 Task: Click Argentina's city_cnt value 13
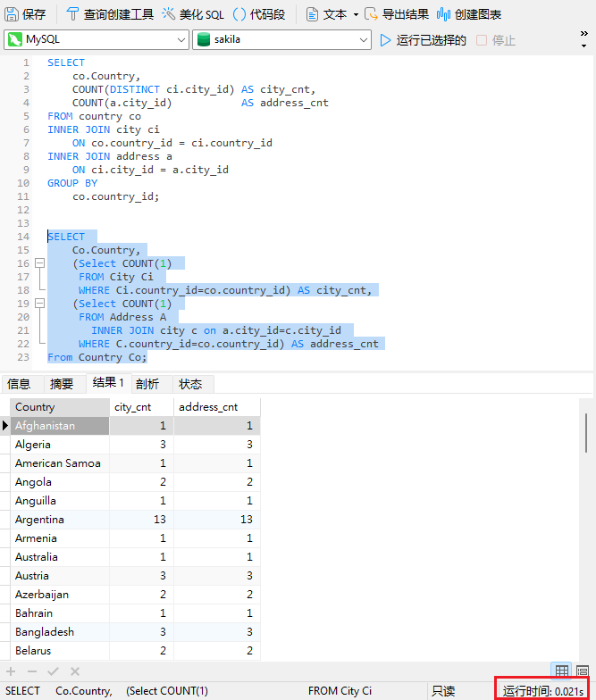click(141, 520)
